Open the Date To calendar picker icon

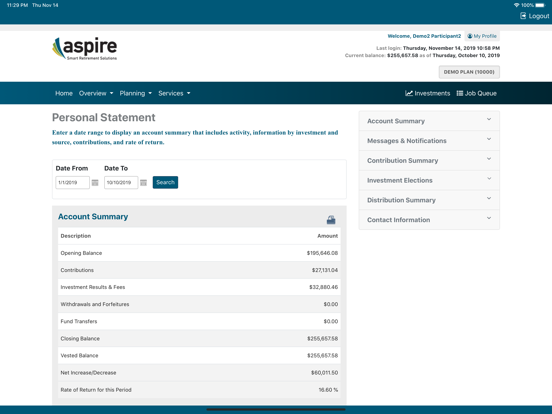pyautogui.click(x=143, y=182)
